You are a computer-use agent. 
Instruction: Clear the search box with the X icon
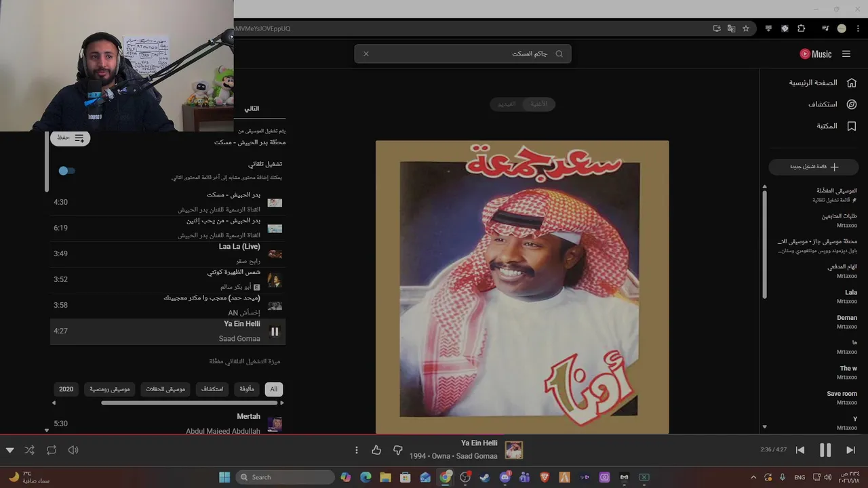[366, 54]
